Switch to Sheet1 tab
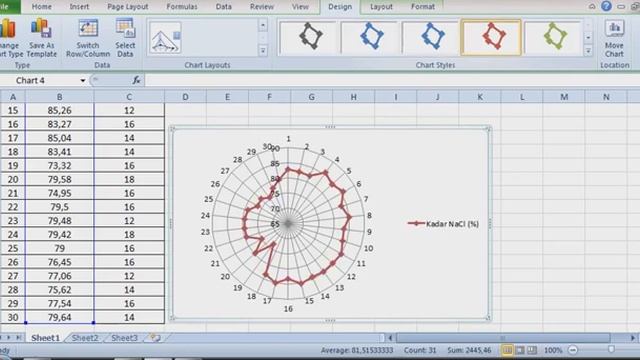The height and width of the screenshot is (360, 640). (45, 338)
